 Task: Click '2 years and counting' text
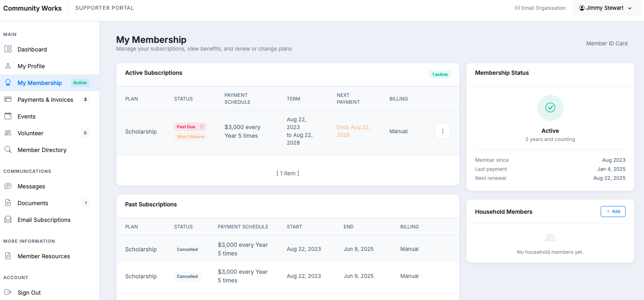(550, 139)
